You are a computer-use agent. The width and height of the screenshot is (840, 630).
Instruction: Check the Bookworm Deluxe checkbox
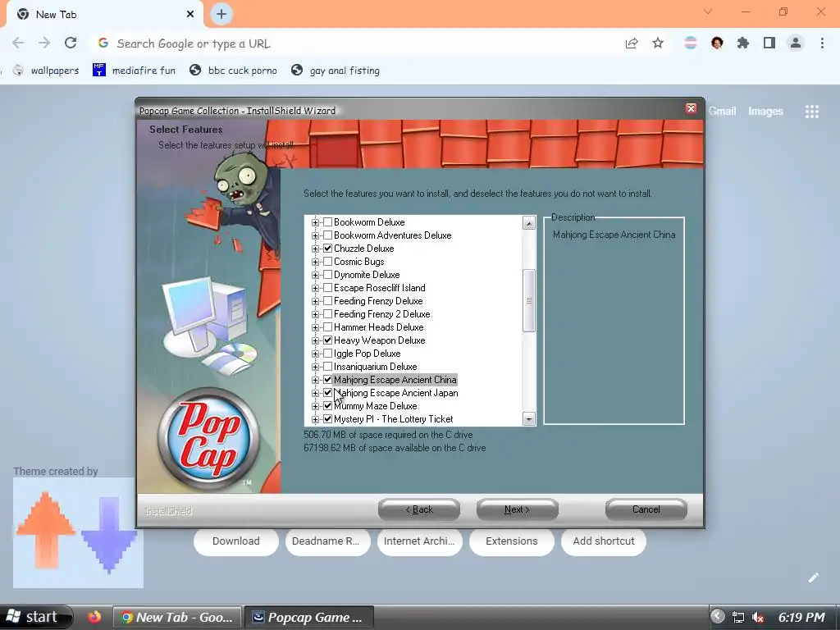328,221
